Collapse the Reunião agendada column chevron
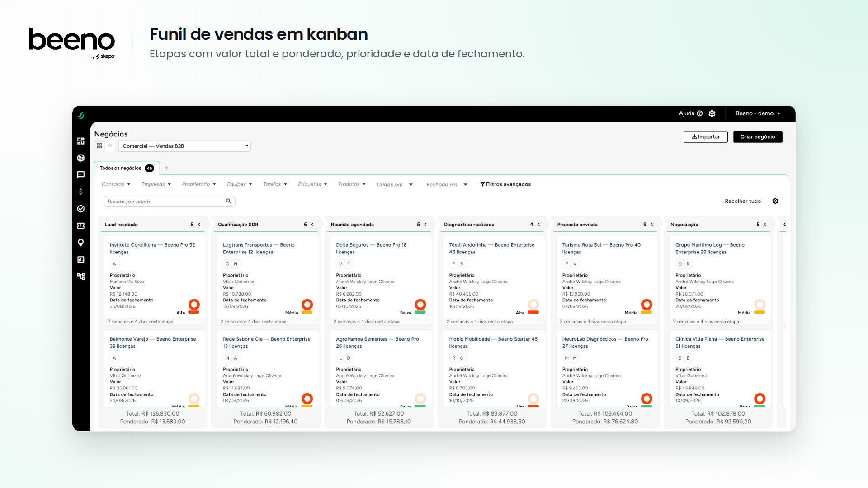Screen dimensions: 868x488 point(425,225)
